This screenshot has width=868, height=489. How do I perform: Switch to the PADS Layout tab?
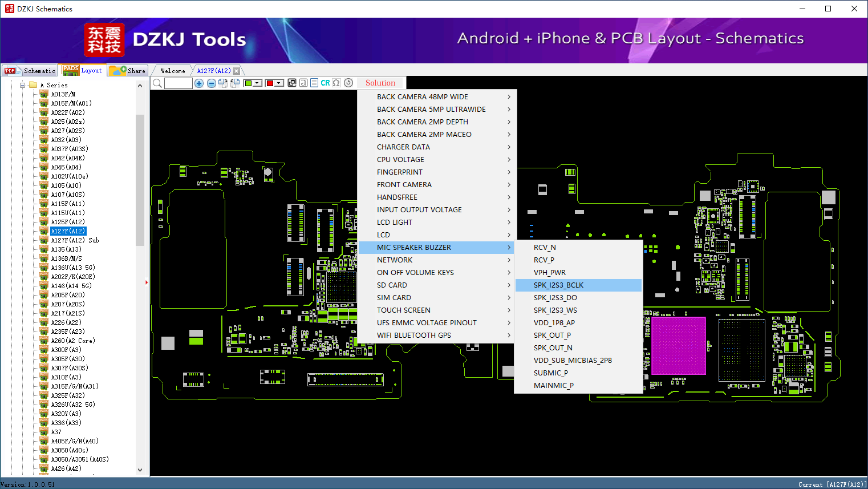tap(83, 71)
